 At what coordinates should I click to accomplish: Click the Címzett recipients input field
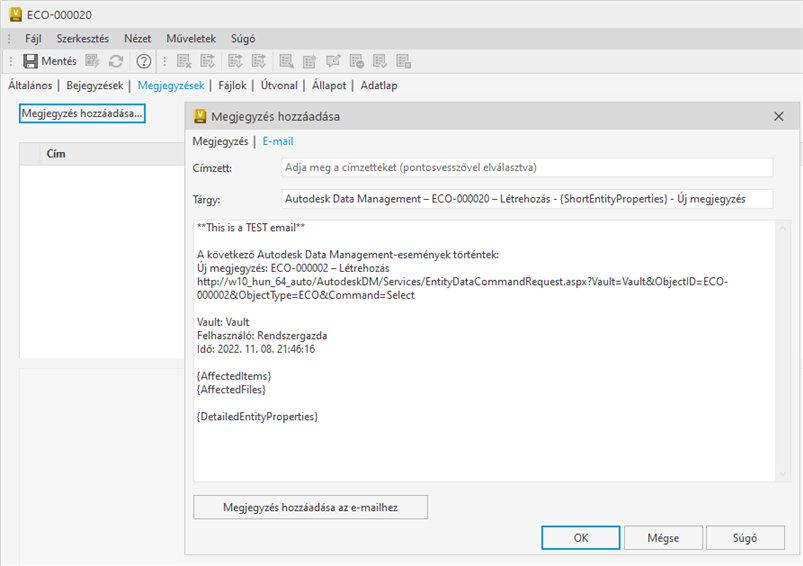point(527,167)
